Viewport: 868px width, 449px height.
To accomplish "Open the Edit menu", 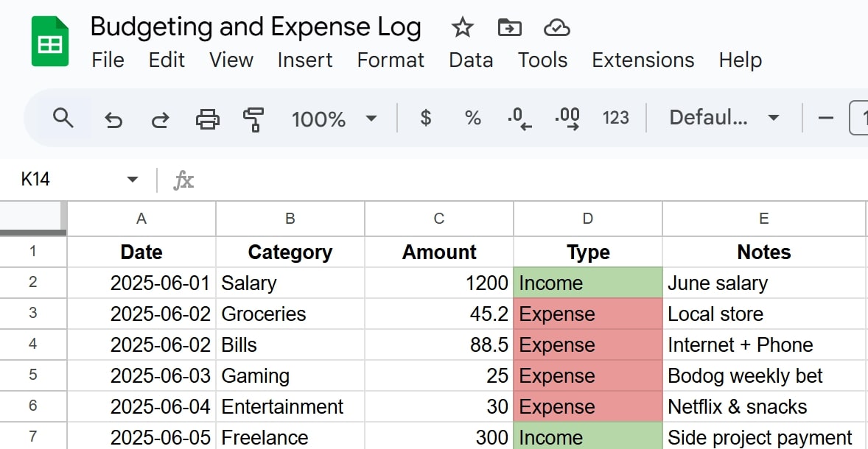I will coord(167,60).
